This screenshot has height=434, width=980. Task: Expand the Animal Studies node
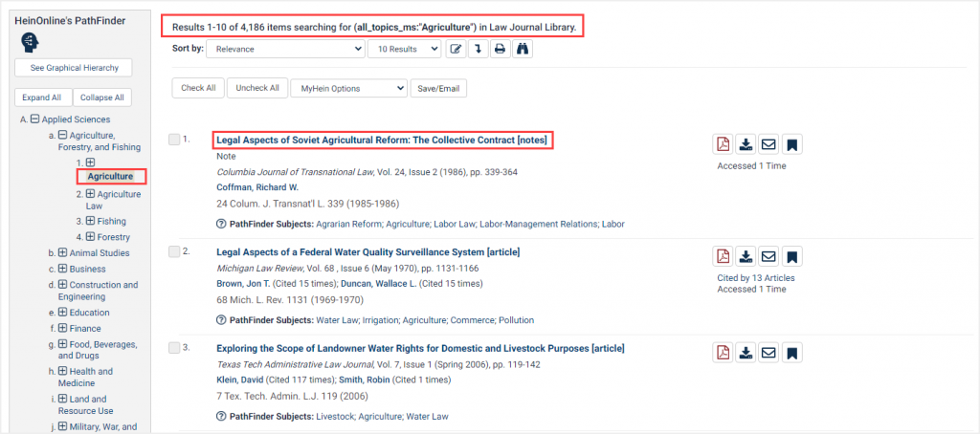[x=62, y=253]
